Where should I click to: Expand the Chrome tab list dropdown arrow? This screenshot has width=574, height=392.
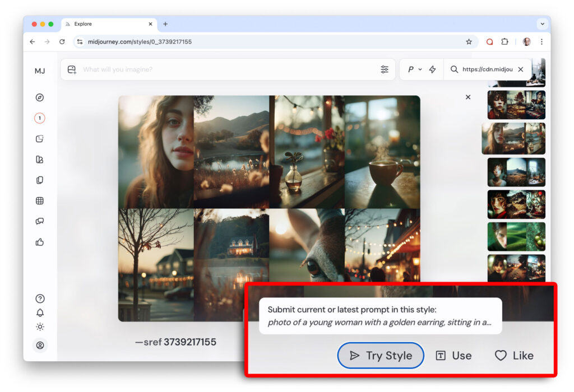[x=542, y=24]
